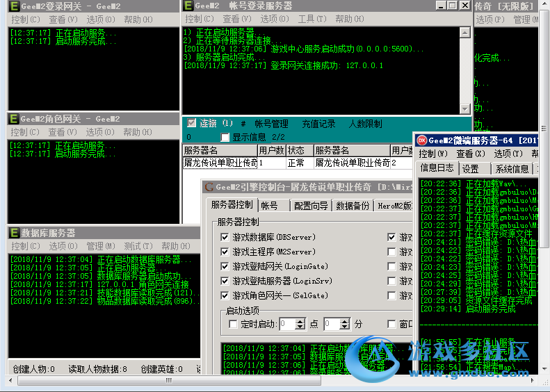Open 工具(T) menu in 帐号登录服务器

click(x=312, y=19)
